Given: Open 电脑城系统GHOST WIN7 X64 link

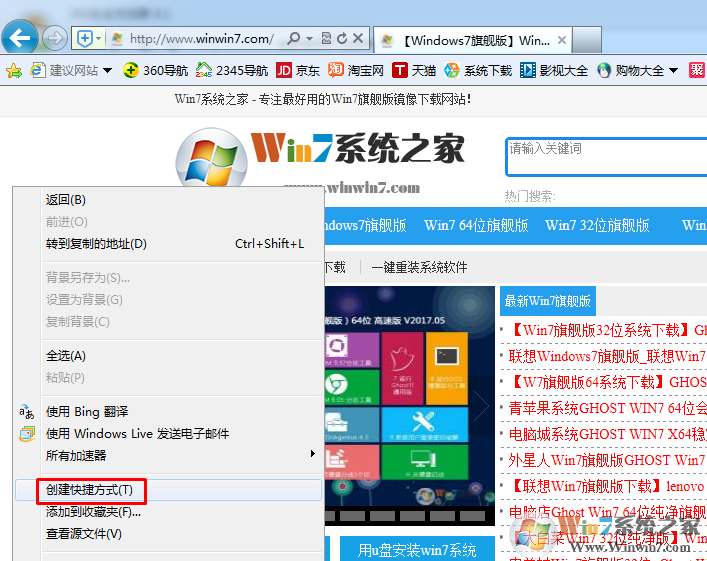Looking at the screenshot, I should tap(607, 434).
